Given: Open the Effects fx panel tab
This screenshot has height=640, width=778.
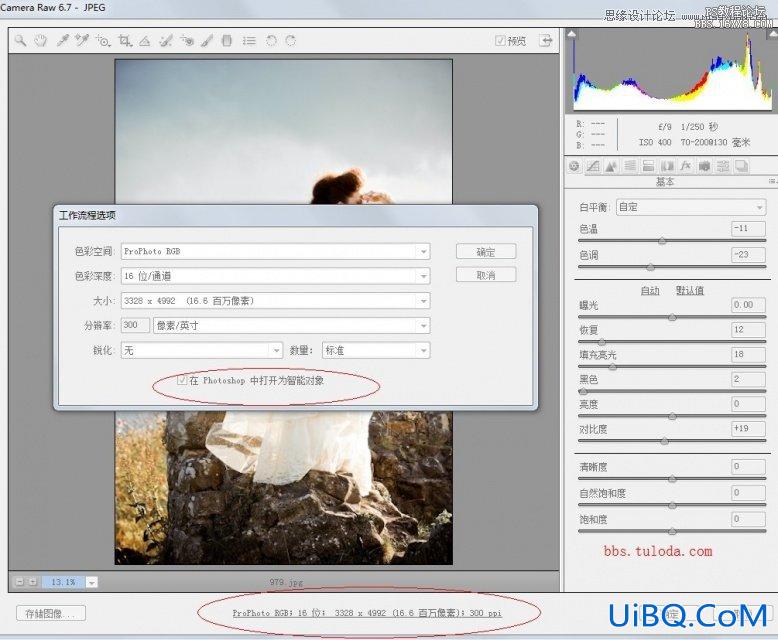Looking at the screenshot, I should pyautogui.click(x=686, y=166).
